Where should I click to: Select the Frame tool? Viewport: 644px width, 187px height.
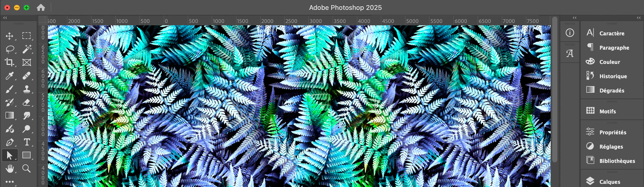tap(26, 62)
